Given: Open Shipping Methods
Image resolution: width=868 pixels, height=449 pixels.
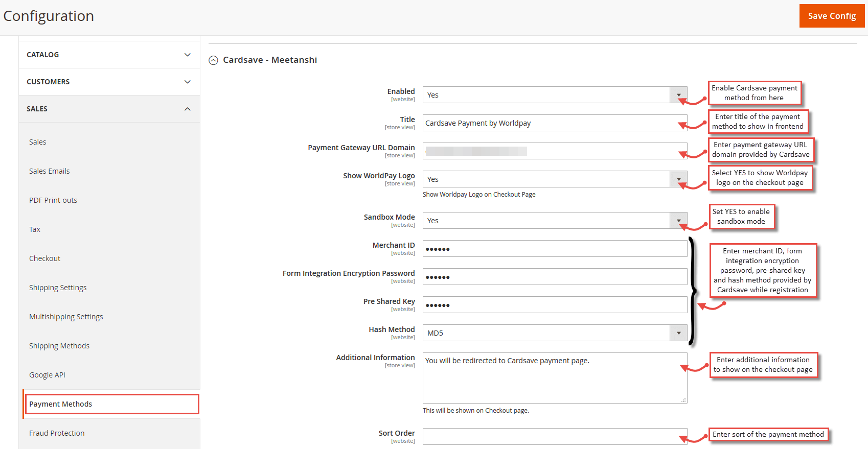Looking at the screenshot, I should tap(59, 346).
